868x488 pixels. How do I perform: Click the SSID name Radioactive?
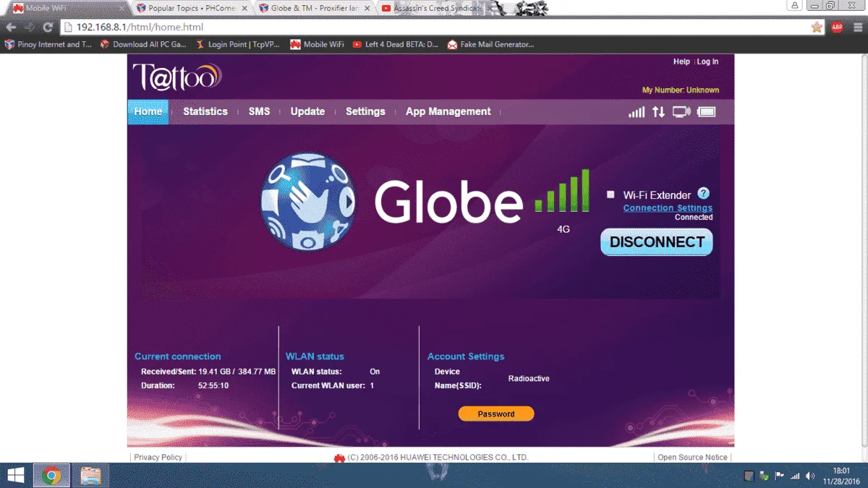pyautogui.click(x=529, y=379)
